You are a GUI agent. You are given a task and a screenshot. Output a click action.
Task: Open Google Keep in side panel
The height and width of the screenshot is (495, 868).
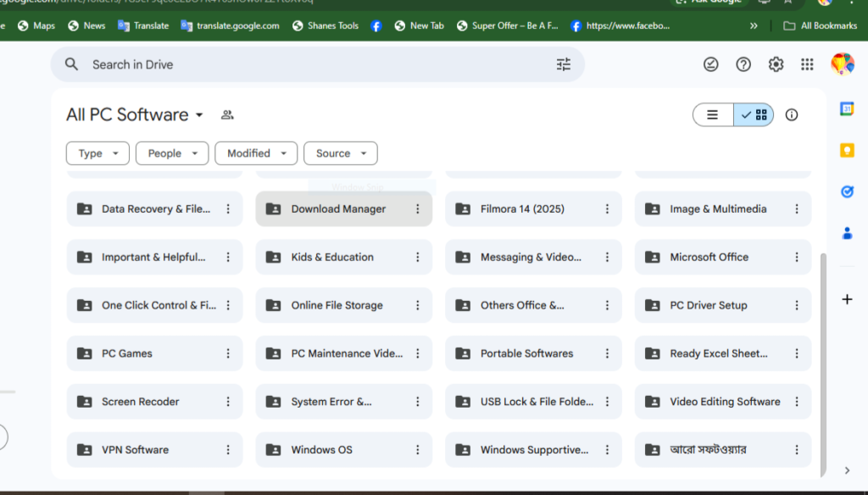tap(846, 150)
